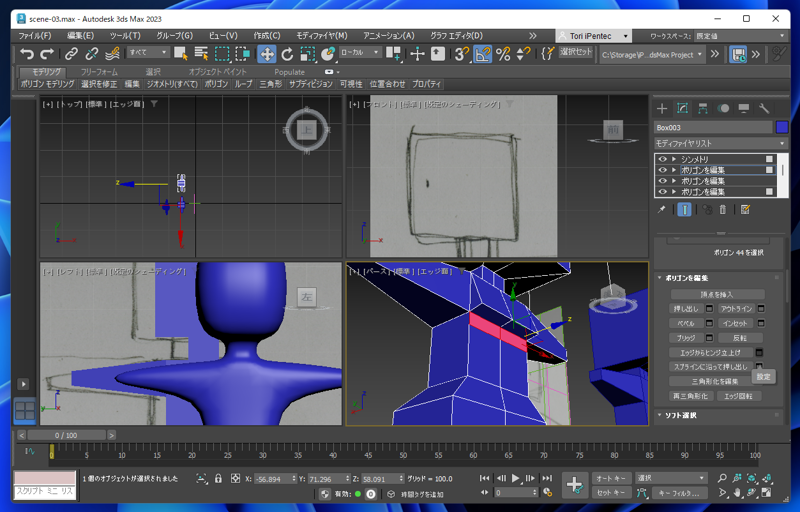
Task: Activate the Select and Move tool
Action: pos(267,54)
